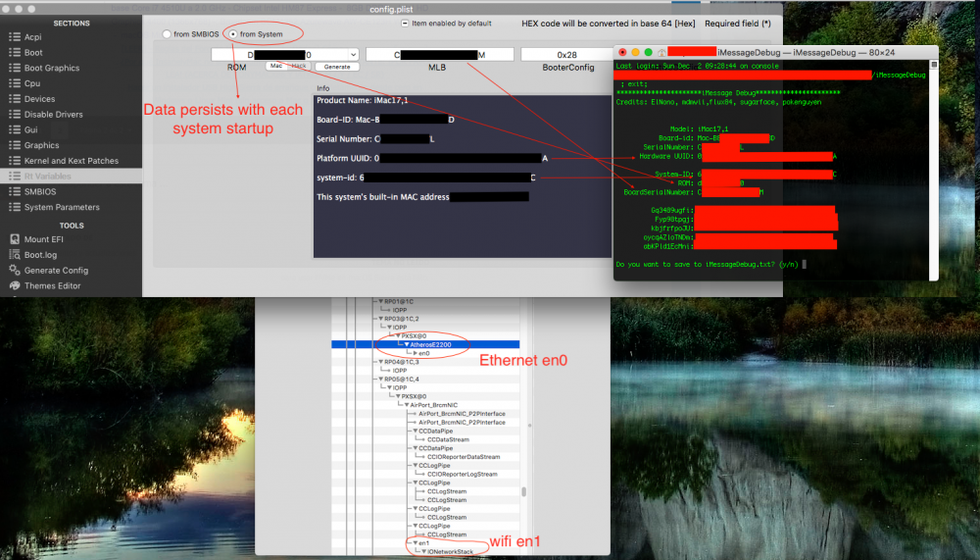Click the Themes Editor palette icon

[x=15, y=285]
